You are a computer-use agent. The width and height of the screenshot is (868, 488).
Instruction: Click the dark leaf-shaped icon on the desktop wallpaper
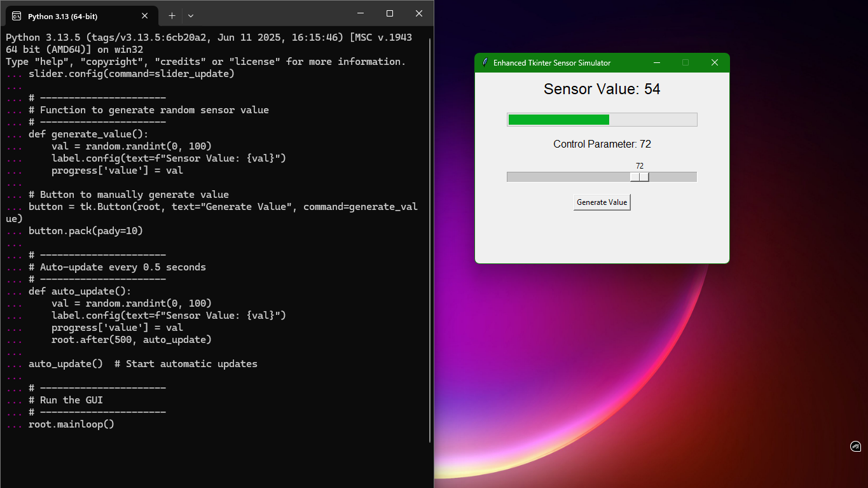[x=855, y=447]
